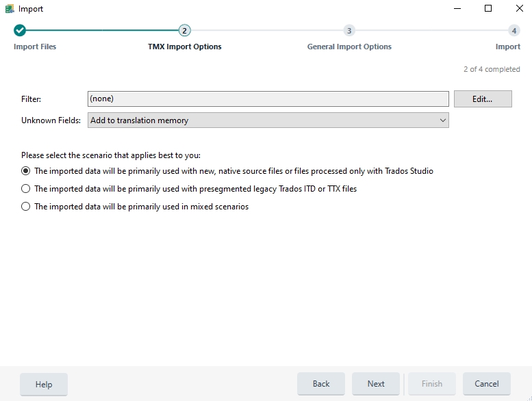Click the TMX Import Options step label
Screen dimensions: 532x401
point(185,47)
